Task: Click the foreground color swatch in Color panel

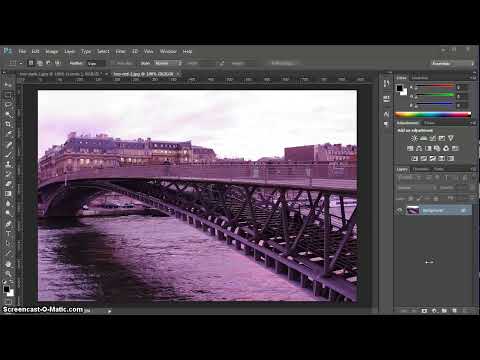Action: pyautogui.click(x=399, y=88)
